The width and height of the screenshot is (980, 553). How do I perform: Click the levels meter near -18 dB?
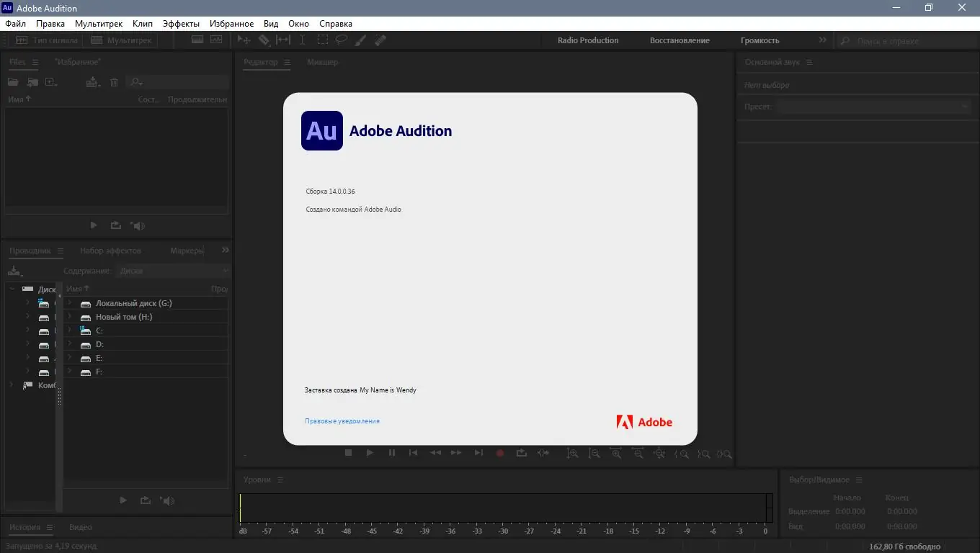pos(607,508)
